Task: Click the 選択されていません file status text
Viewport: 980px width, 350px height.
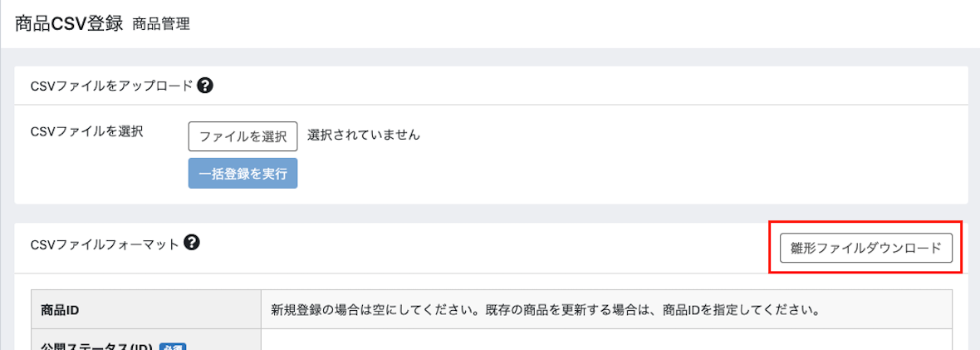Action: point(363,135)
